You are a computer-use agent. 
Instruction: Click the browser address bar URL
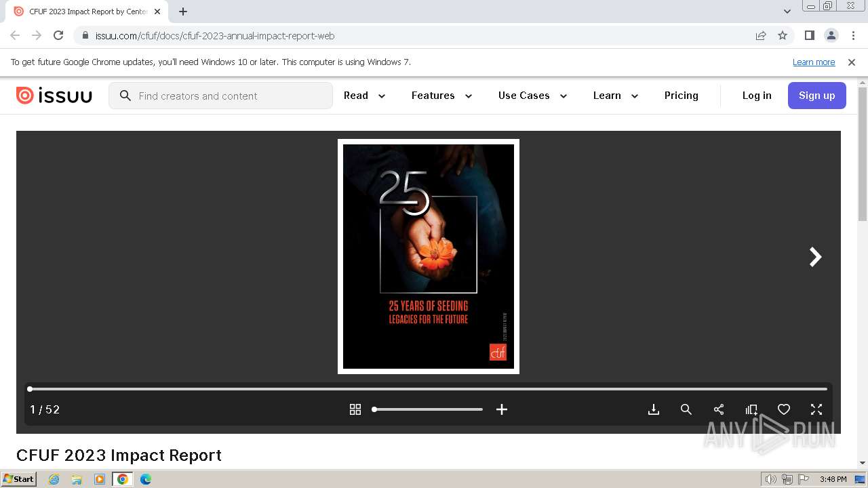(x=215, y=36)
